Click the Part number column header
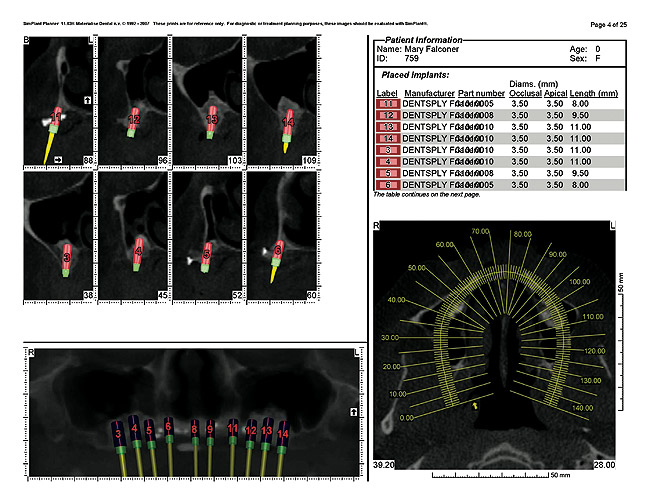Image resolution: width=650 pixels, height=502 pixels. click(x=484, y=93)
